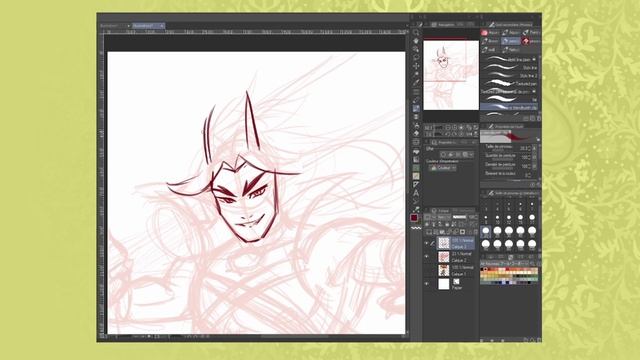Select the Fill bucket tool
The image size is (640, 360).
point(416,151)
